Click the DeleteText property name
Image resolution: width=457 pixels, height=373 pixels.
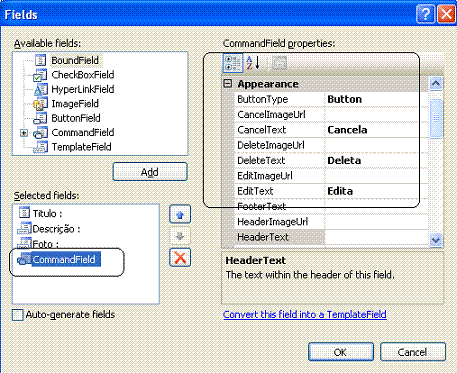click(x=261, y=161)
